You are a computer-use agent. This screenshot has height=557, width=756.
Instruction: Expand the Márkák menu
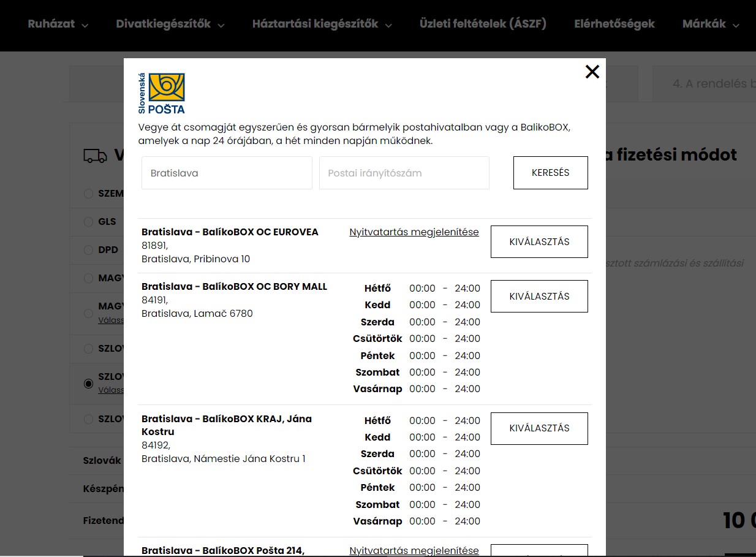[711, 24]
